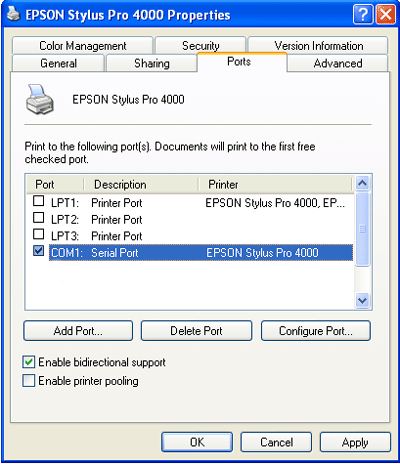This screenshot has height=464, width=400.
Task: Click the port list scroll down arrow
Action: tap(362, 300)
